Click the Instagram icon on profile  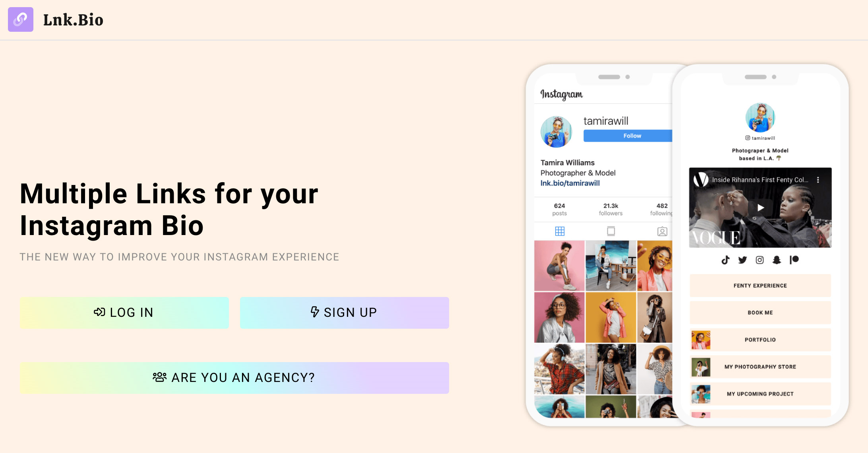pyautogui.click(x=759, y=260)
